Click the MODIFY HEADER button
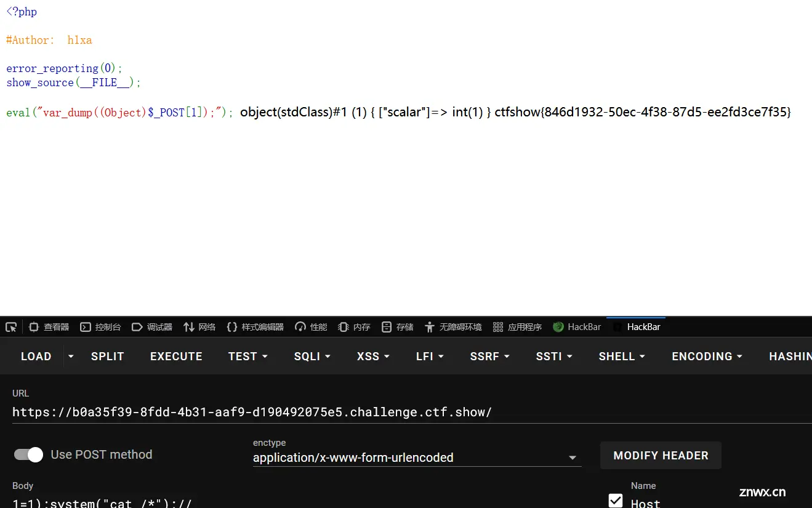812x508 pixels. click(x=661, y=456)
